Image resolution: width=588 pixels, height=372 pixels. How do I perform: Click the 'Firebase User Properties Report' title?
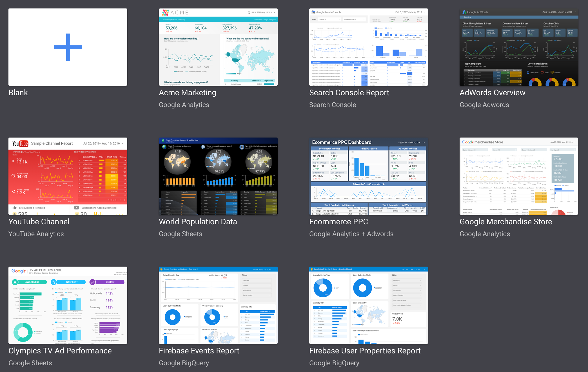[365, 351]
